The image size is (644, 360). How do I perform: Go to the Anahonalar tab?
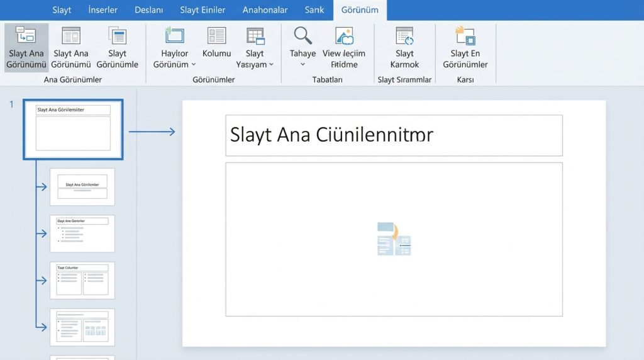(265, 10)
